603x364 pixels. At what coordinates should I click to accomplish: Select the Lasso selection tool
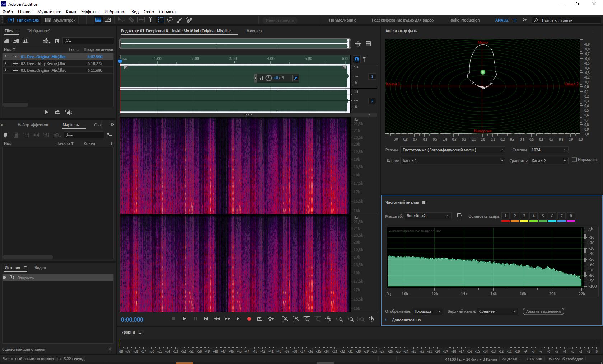click(170, 20)
